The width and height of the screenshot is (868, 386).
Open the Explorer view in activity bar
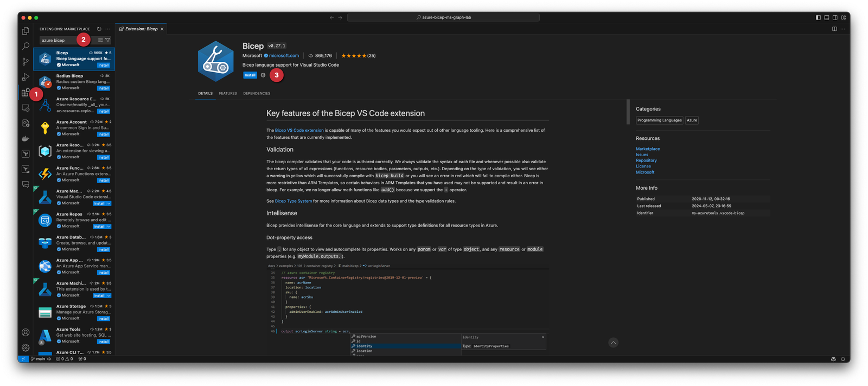coord(25,31)
